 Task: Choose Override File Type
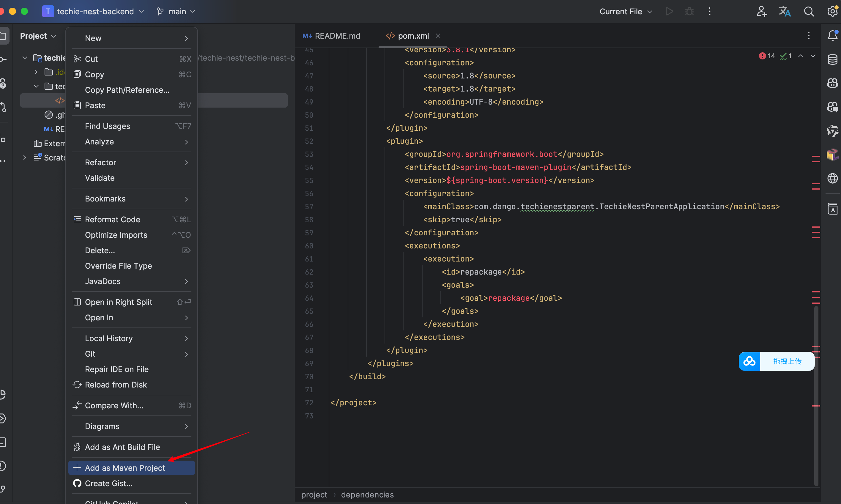131,266
